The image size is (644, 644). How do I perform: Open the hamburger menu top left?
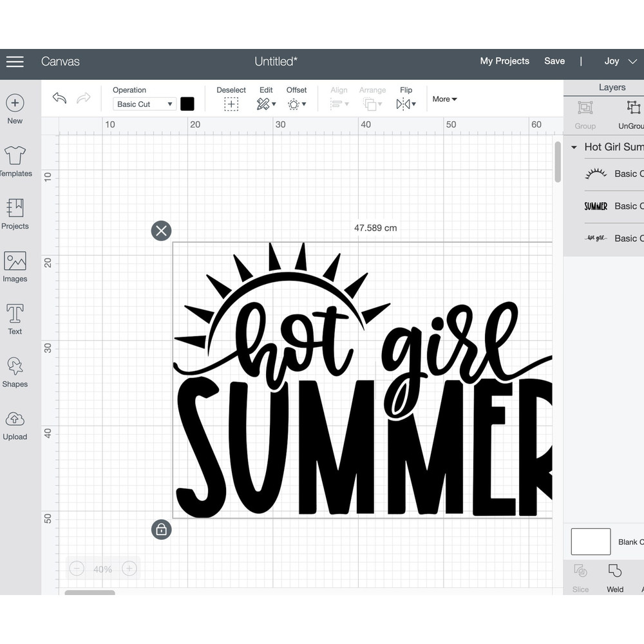tap(15, 62)
